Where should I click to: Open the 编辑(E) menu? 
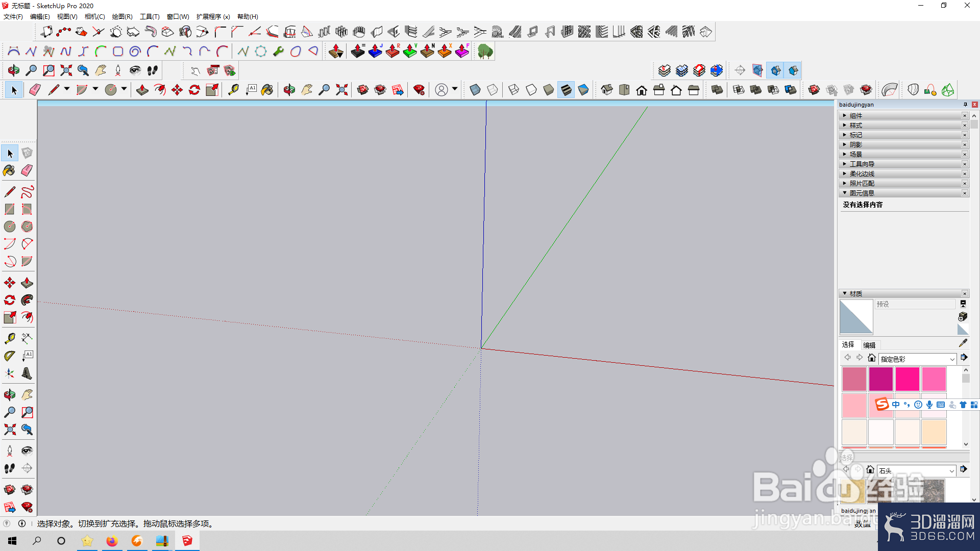click(x=40, y=17)
